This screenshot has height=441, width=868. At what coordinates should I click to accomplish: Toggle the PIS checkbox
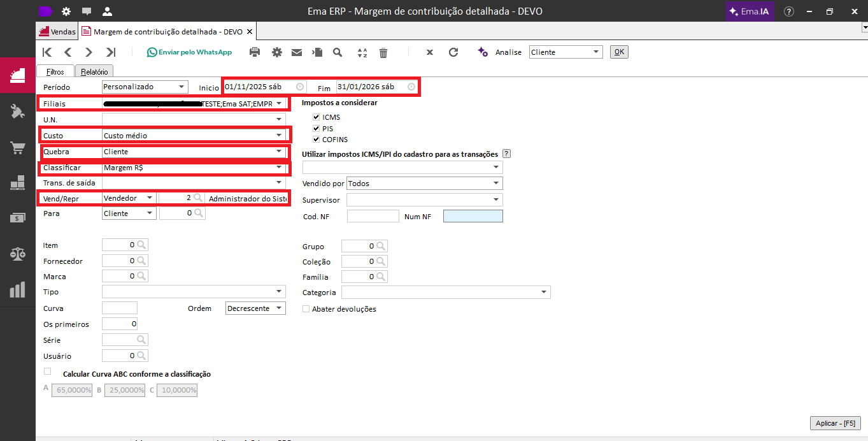pyautogui.click(x=317, y=129)
